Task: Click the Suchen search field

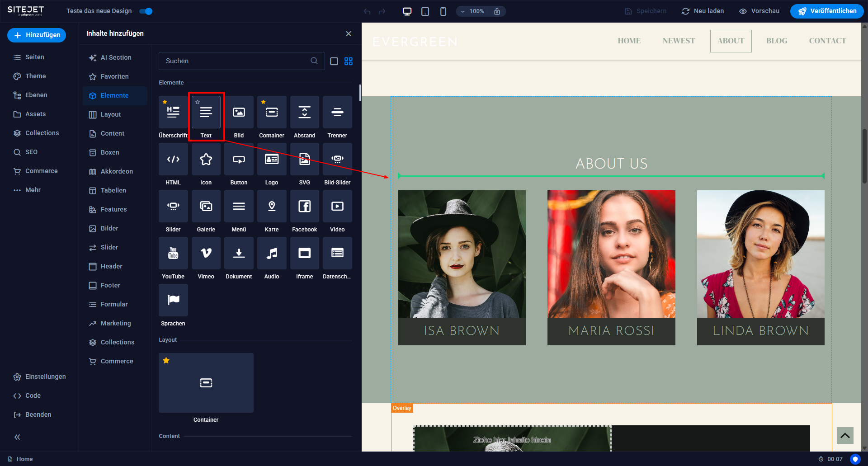Action: 241,61
